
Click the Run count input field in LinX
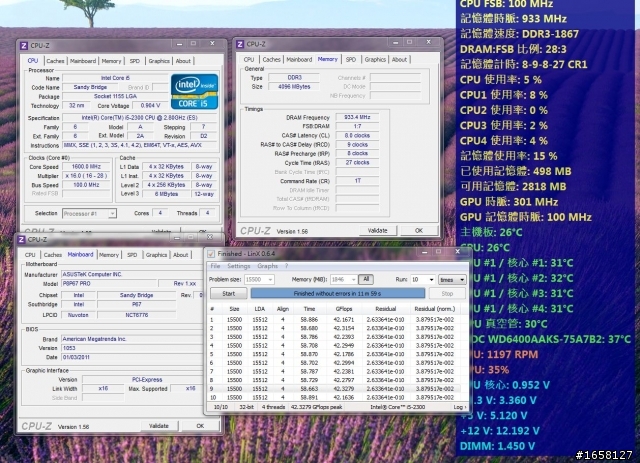(x=419, y=280)
